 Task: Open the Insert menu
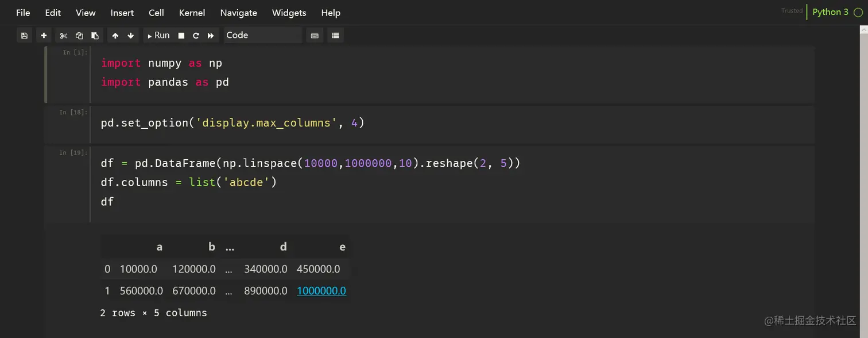(x=122, y=13)
